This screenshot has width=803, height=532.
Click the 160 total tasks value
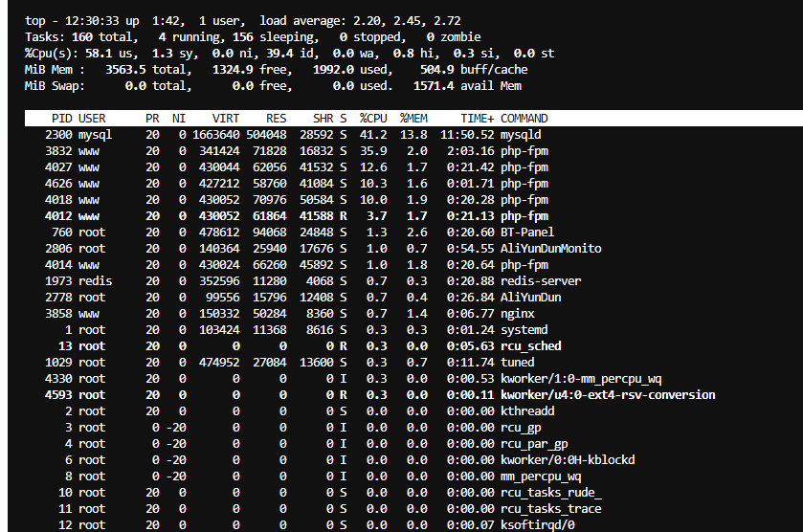tap(82, 37)
